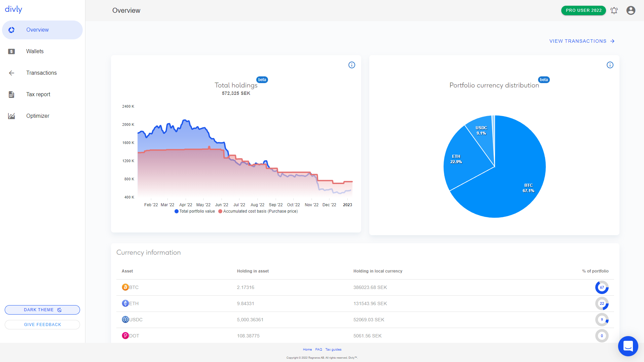Click the VIEW TRANSACTIONS link
Image resolution: width=644 pixels, height=362 pixels.
[x=582, y=41]
